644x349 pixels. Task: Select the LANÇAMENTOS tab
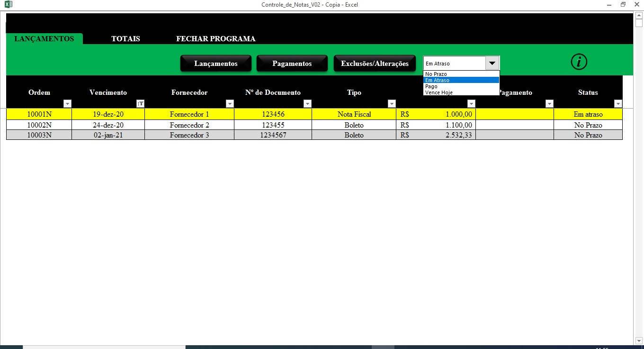point(44,38)
